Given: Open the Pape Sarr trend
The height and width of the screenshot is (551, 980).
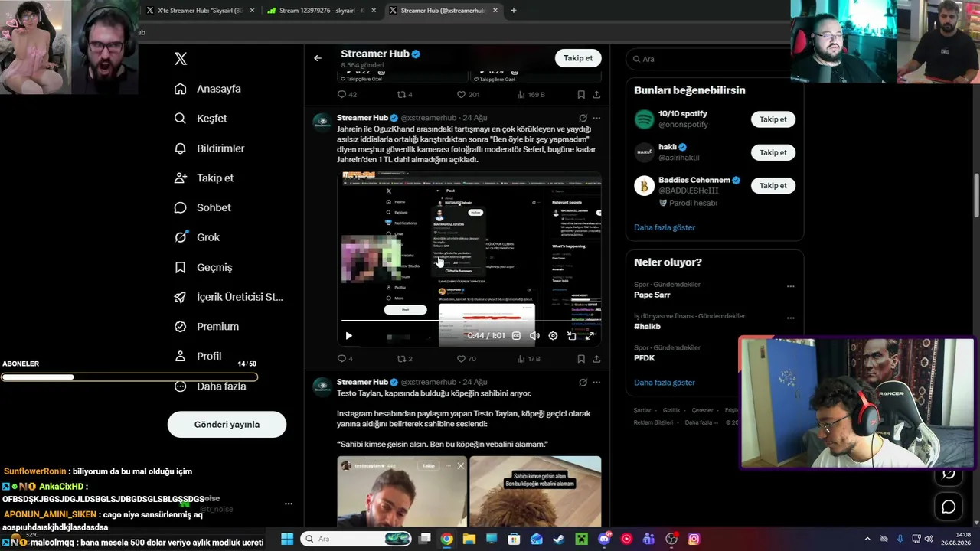Looking at the screenshot, I should coord(652,295).
